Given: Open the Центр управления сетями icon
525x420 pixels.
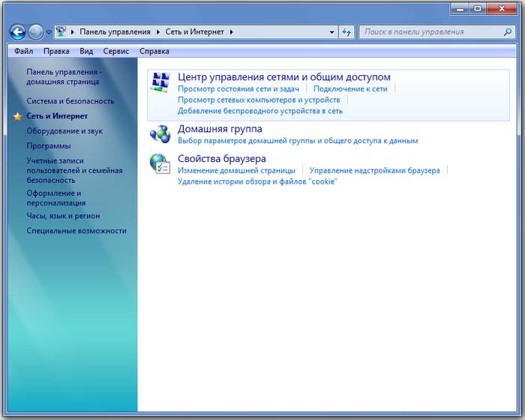Looking at the screenshot, I should point(160,82).
